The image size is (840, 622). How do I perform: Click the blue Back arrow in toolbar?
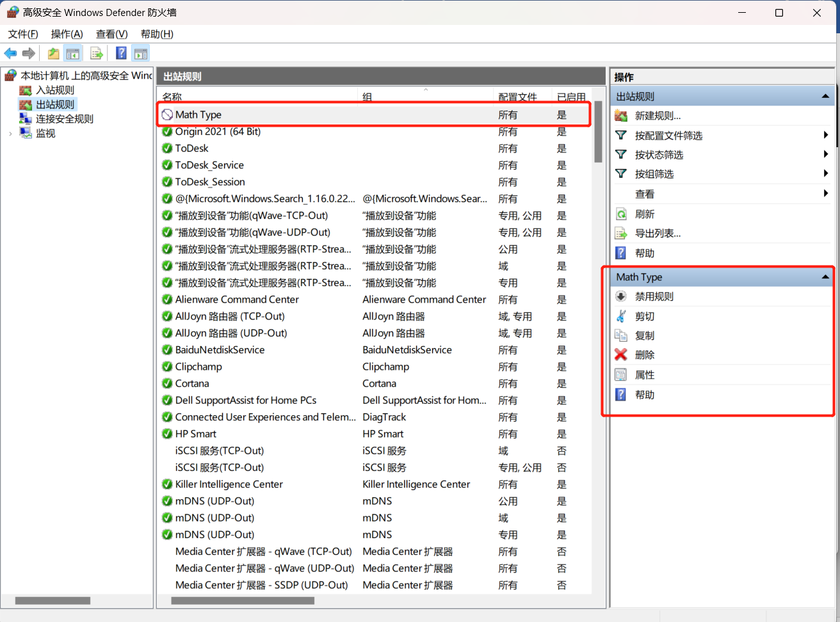(10, 53)
